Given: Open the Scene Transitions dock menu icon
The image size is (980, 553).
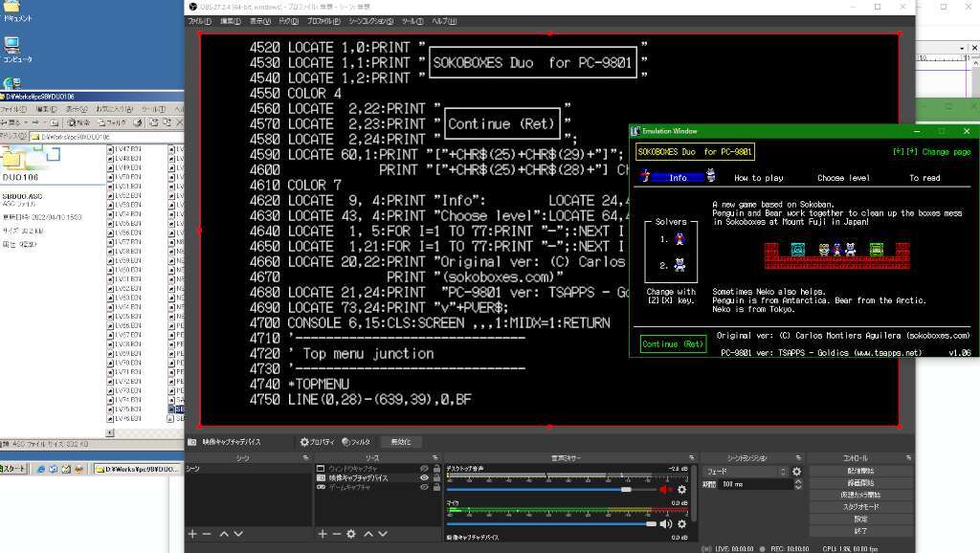Looking at the screenshot, I should click(798, 458).
